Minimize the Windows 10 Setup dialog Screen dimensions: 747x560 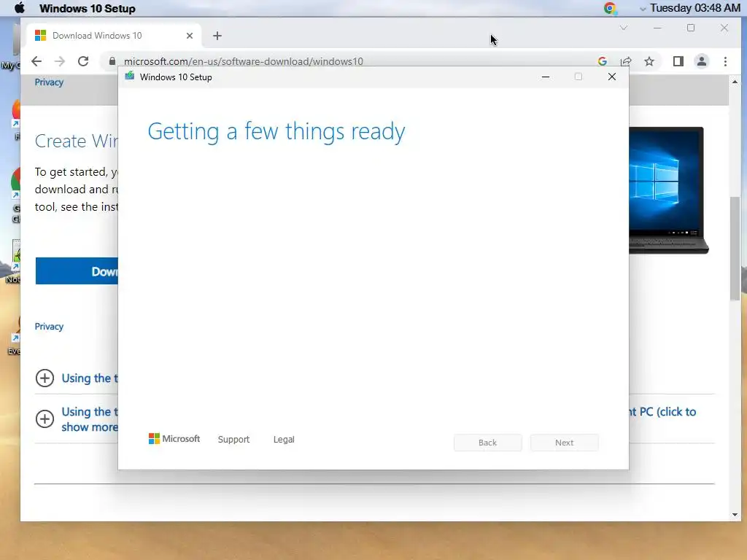point(546,77)
